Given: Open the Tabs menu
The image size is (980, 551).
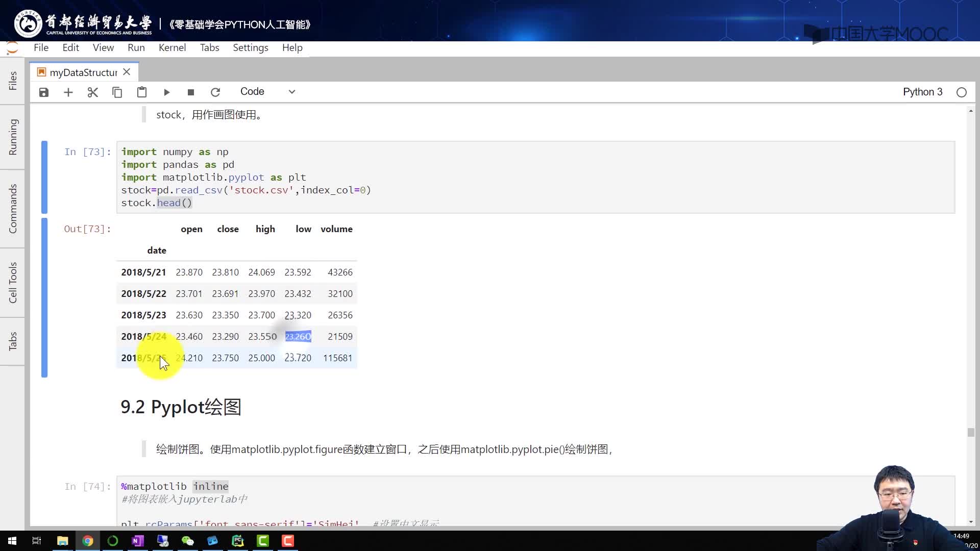Looking at the screenshot, I should tap(209, 47).
